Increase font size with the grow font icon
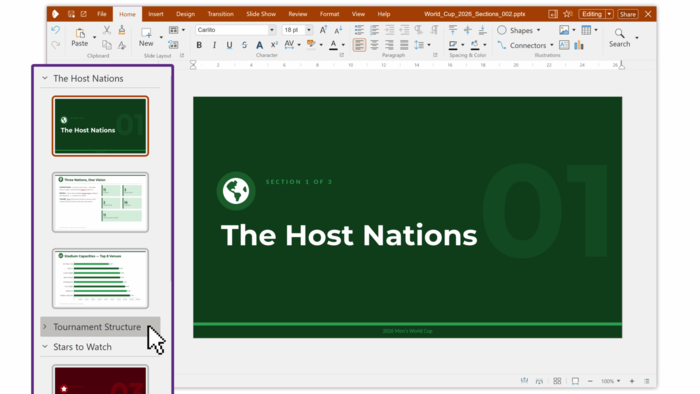The width and height of the screenshot is (700, 394). coord(323,30)
